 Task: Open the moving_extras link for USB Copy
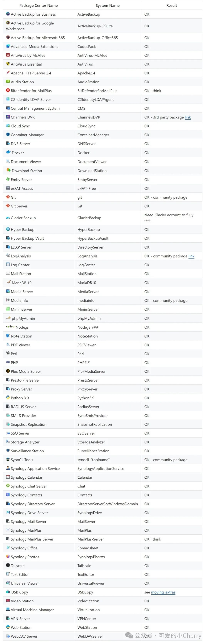click(163, 592)
